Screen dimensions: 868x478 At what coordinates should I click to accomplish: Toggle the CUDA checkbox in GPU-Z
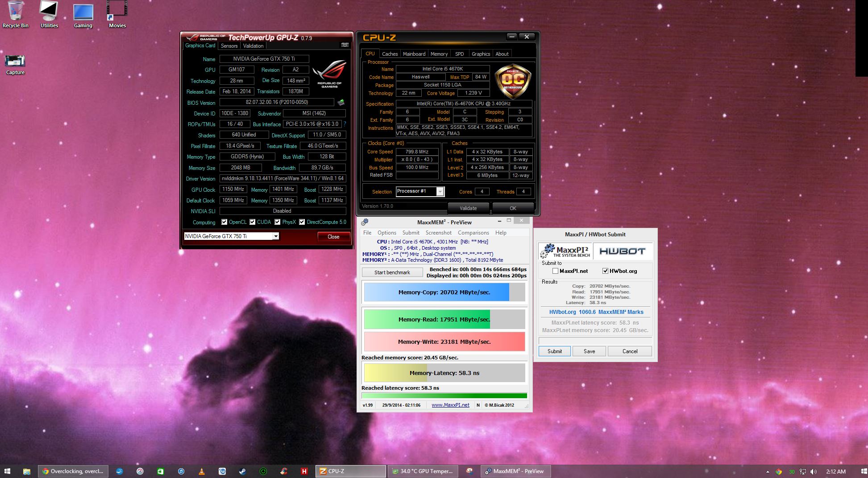[x=253, y=222]
